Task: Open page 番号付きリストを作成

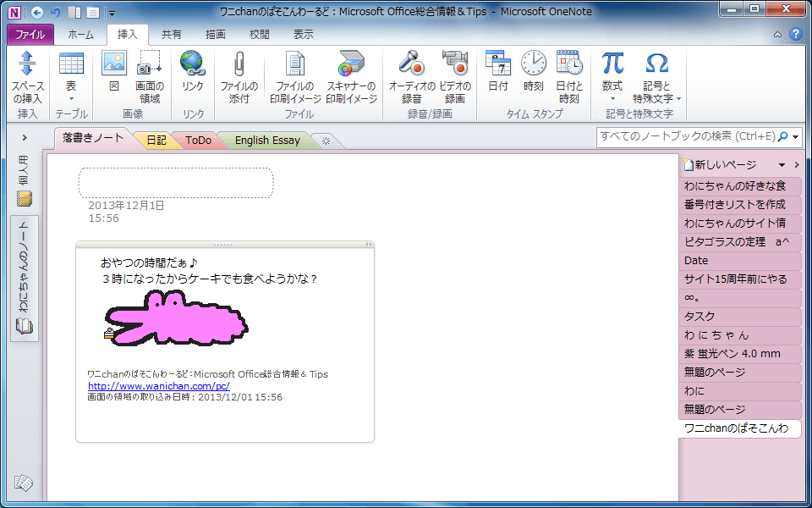Action: (x=739, y=204)
